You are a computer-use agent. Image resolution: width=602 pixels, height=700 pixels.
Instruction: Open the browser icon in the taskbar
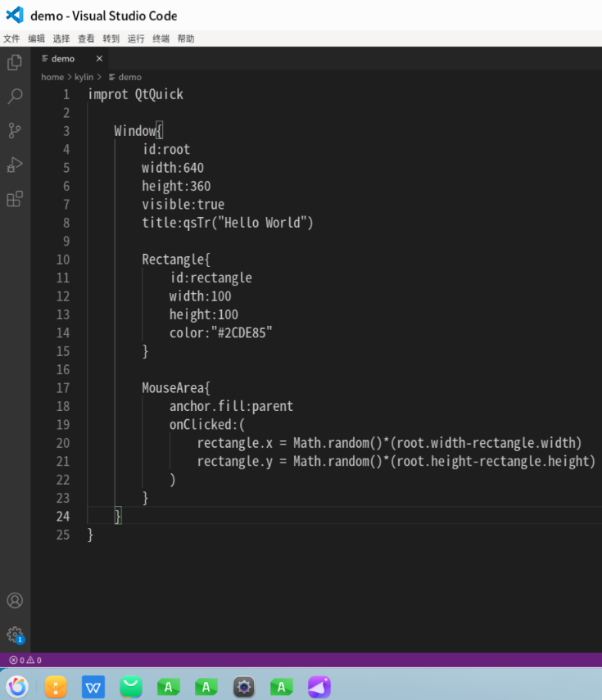[x=17, y=687]
